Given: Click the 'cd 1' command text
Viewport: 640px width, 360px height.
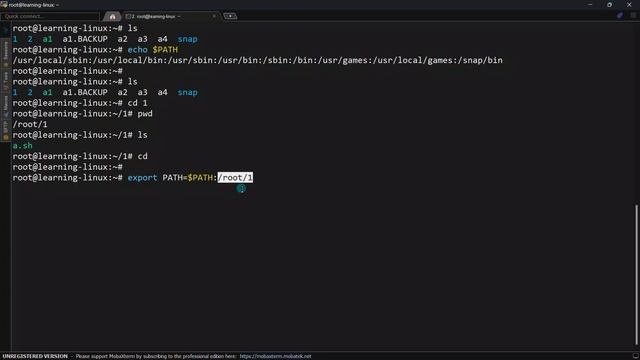Looking at the screenshot, I should 137,103.
